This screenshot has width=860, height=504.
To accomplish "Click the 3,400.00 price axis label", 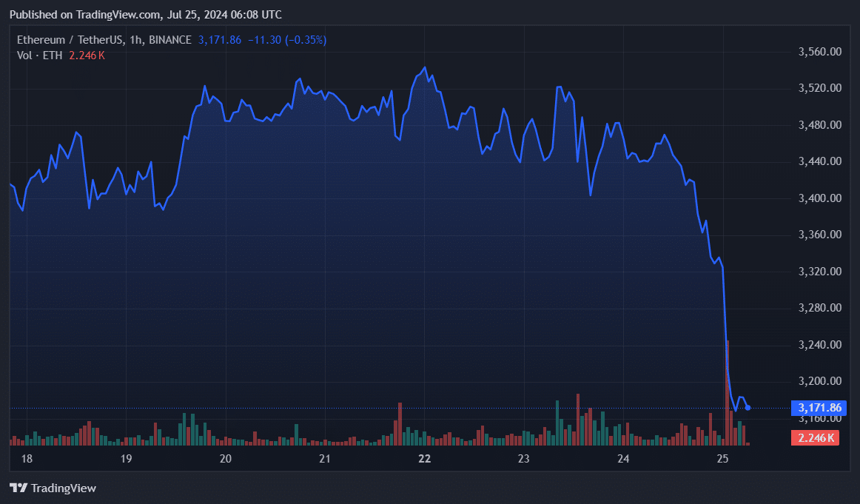I will [819, 198].
